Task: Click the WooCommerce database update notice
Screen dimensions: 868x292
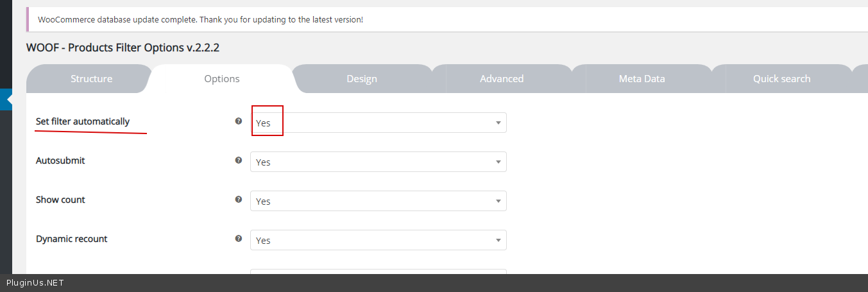Action: click(x=200, y=19)
